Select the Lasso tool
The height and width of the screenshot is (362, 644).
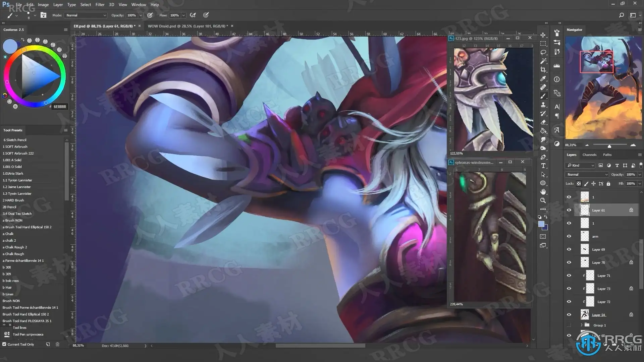click(543, 53)
